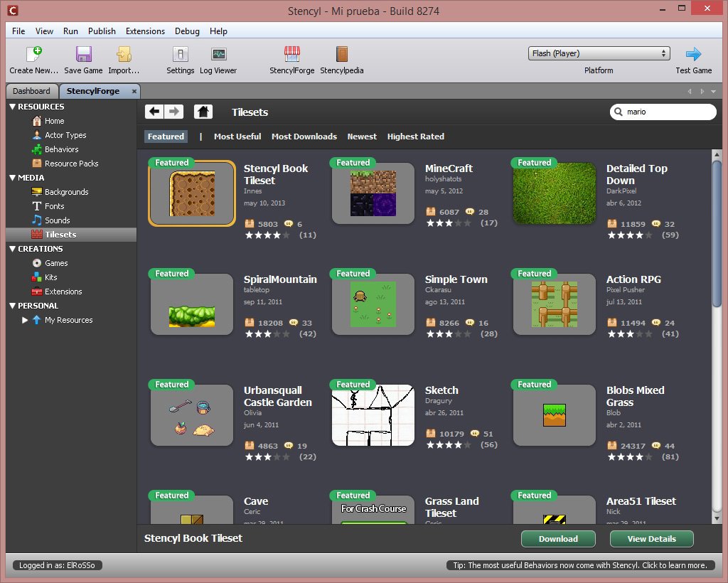Collapse the MEDIA section
Image resolution: width=728 pixels, height=583 pixels.
(13, 178)
